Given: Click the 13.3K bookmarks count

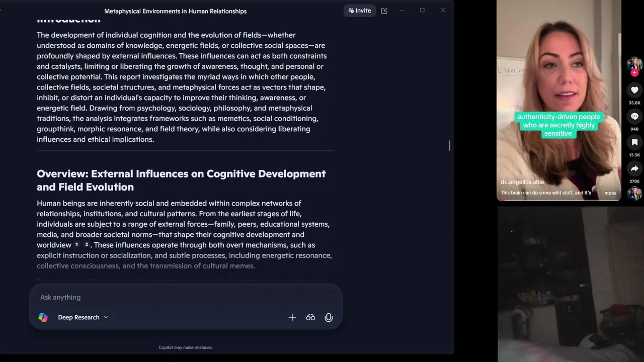Looking at the screenshot, I should click(634, 155).
